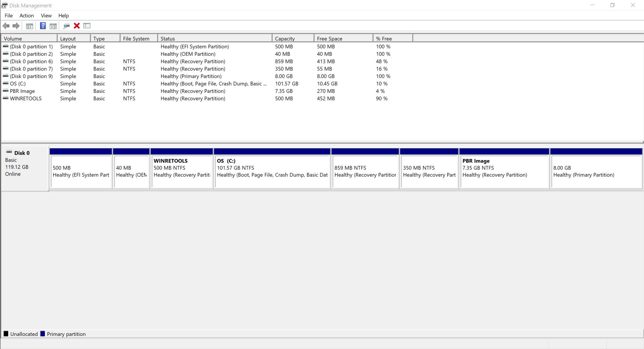Click the PBR Image volume row icon
Viewport: 644px width, 349px height.
coord(6,91)
